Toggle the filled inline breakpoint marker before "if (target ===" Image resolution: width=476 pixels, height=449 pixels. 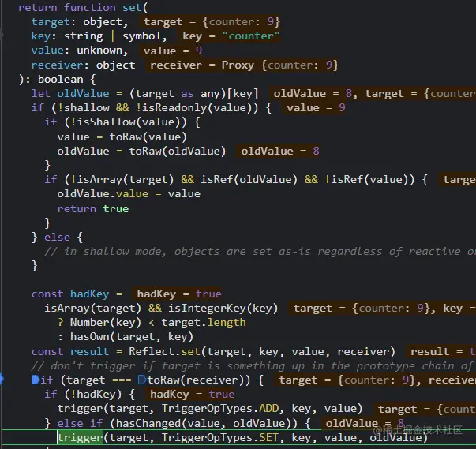pos(36,380)
